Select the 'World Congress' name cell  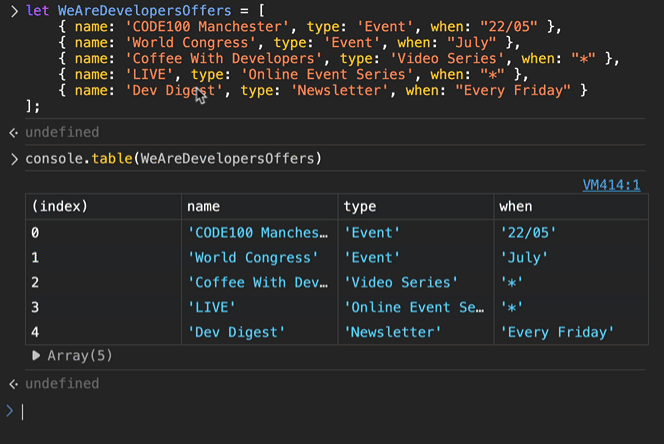(260, 258)
